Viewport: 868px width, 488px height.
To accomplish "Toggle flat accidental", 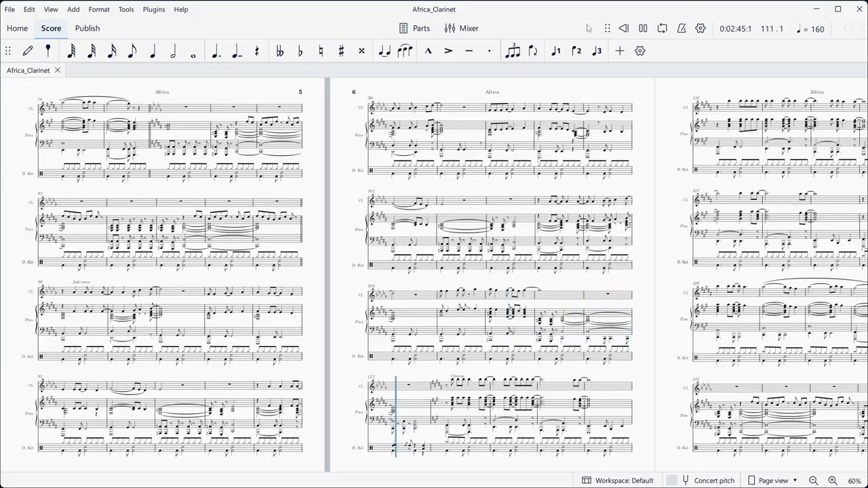I will click(300, 51).
